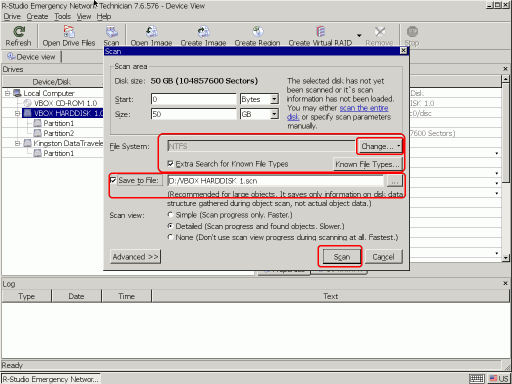Open the View menu
Image resolution: width=512 pixels, height=384 pixels.
click(x=84, y=16)
